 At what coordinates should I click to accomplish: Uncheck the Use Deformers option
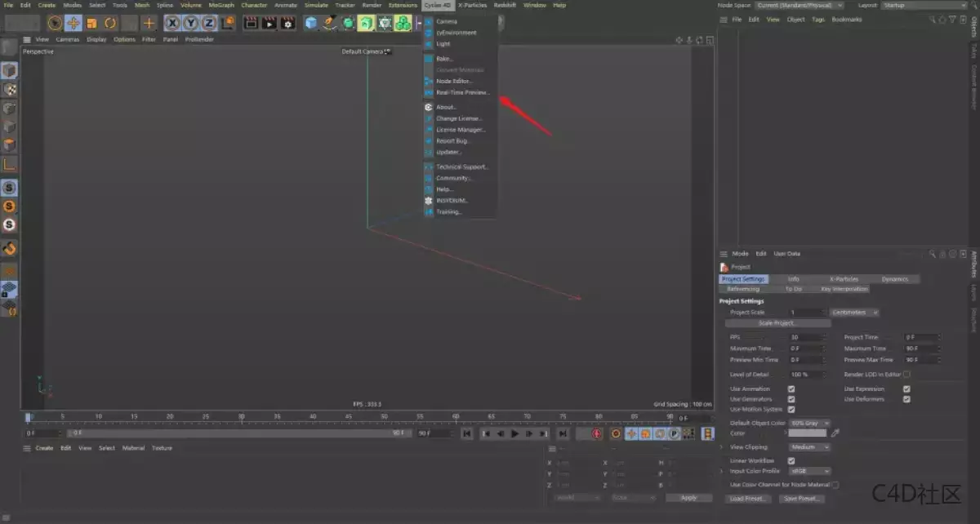(906, 399)
